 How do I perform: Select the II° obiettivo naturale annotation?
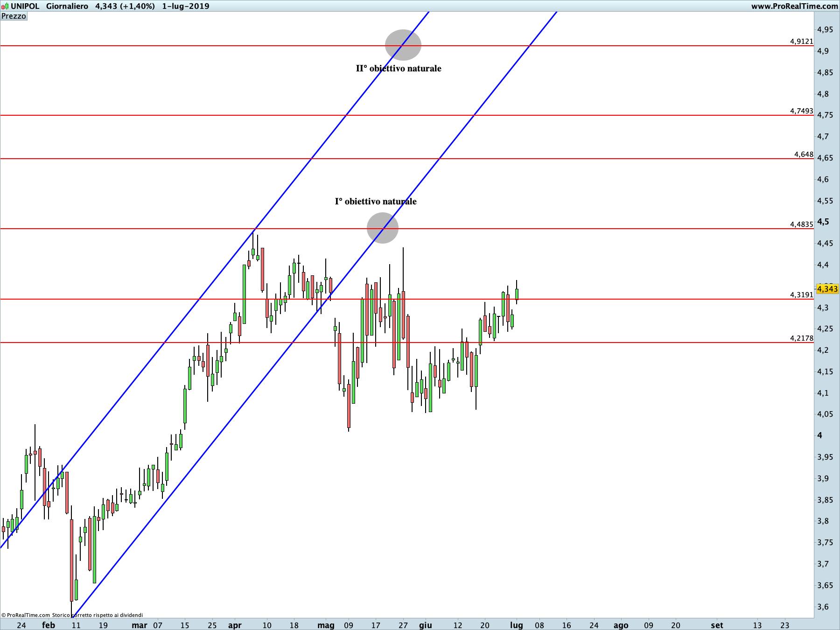point(399,68)
